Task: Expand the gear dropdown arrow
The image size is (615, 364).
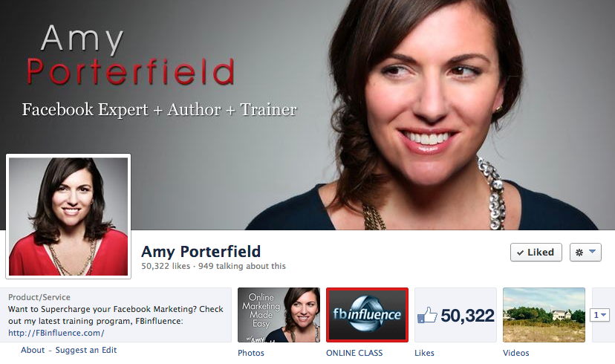Action: coord(592,251)
